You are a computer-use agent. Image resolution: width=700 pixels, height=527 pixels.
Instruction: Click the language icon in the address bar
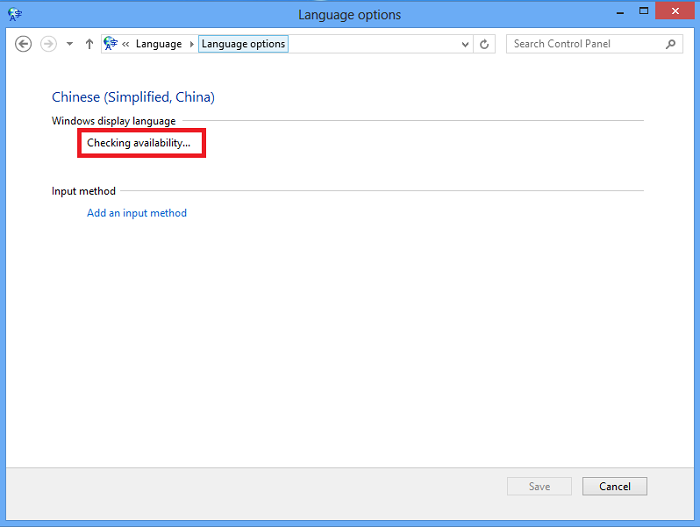click(110, 44)
